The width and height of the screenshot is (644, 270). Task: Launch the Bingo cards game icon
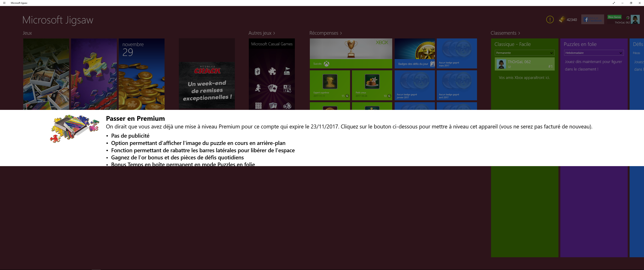pos(273,106)
